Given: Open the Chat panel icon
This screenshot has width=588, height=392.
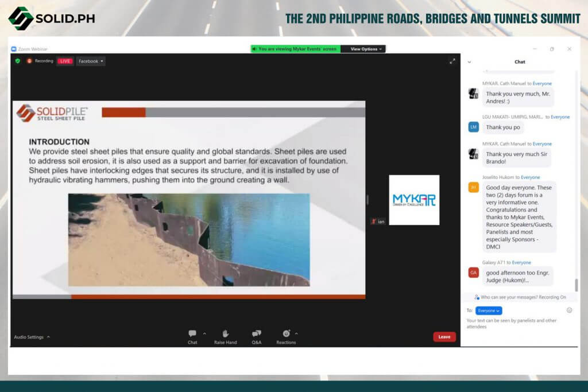Looking at the screenshot, I should tap(192, 334).
